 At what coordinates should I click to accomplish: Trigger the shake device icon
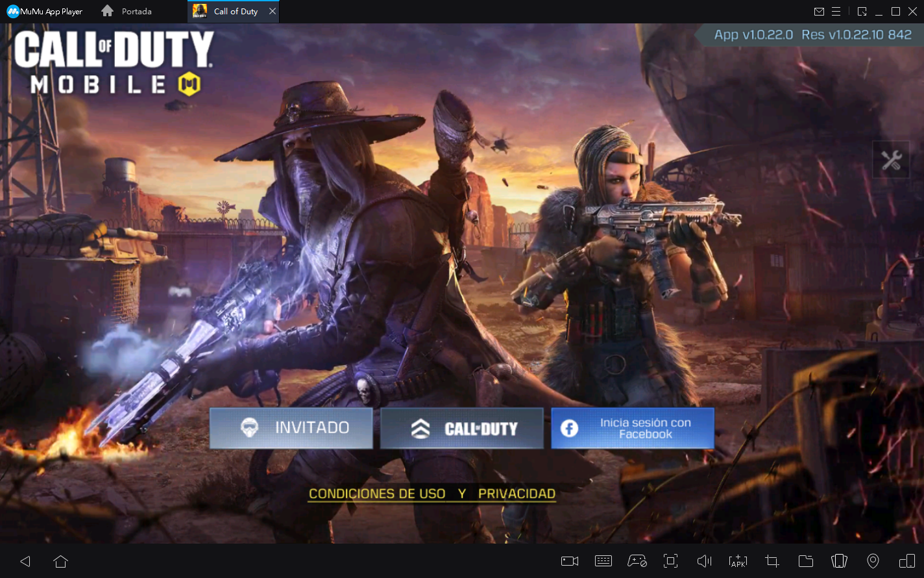[x=840, y=561]
